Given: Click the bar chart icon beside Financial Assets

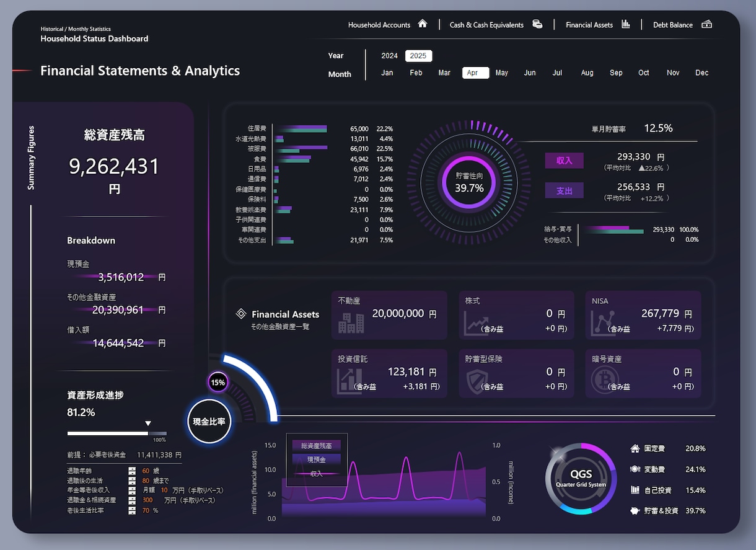Looking at the screenshot, I should tap(626, 24).
